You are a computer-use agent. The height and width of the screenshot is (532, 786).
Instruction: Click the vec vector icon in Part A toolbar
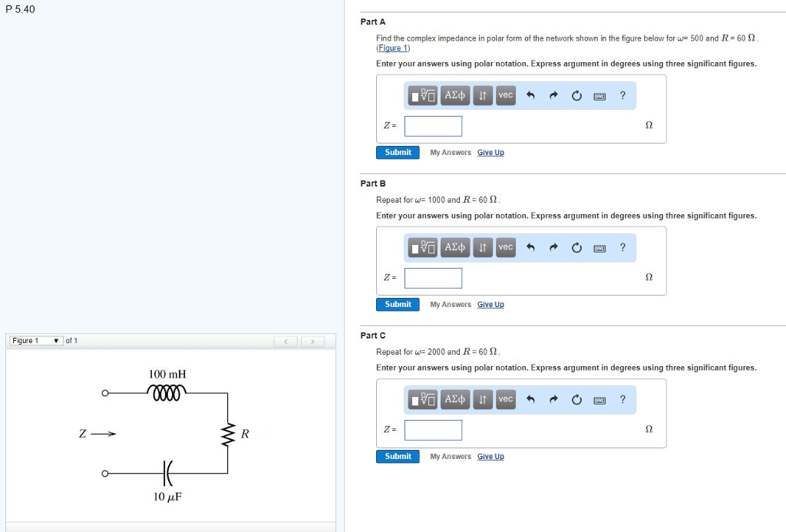click(x=505, y=95)
